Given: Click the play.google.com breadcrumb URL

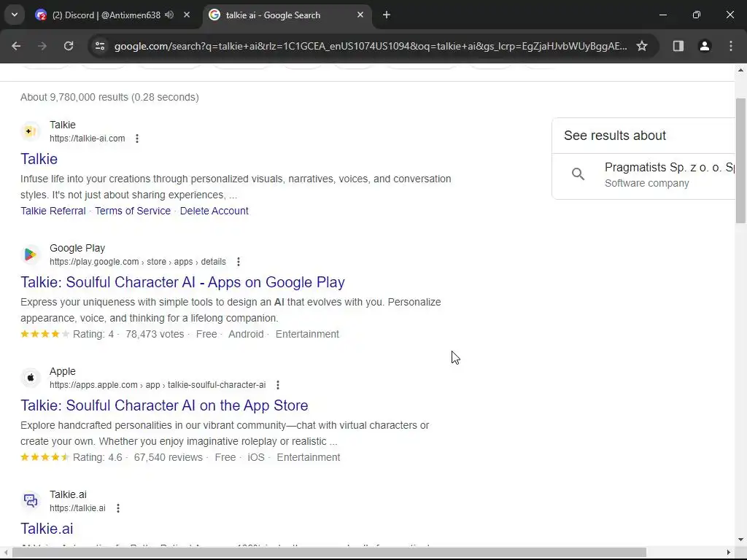Looking at the screenshot, I should click(x=138, y=262).
